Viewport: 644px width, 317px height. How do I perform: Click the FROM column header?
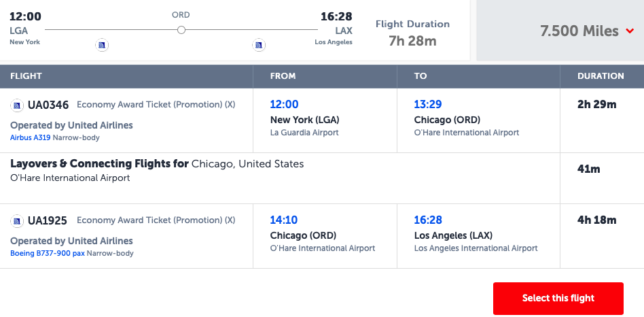283,76
